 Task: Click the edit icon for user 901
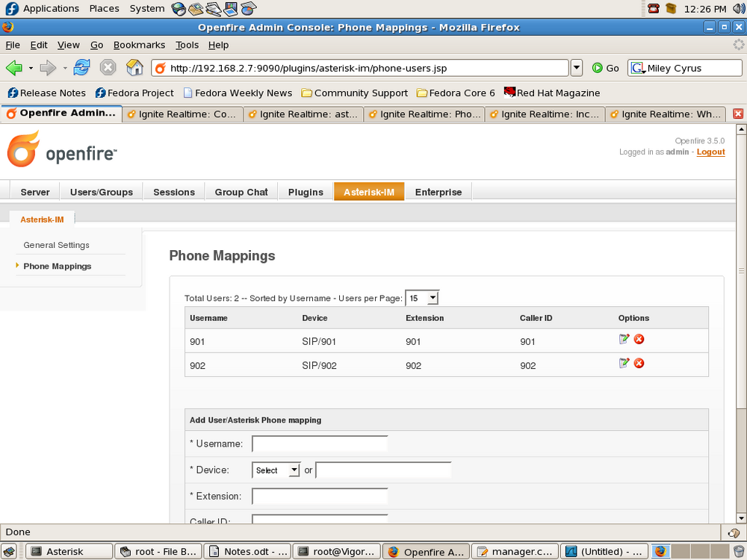(x=624, y=339)
